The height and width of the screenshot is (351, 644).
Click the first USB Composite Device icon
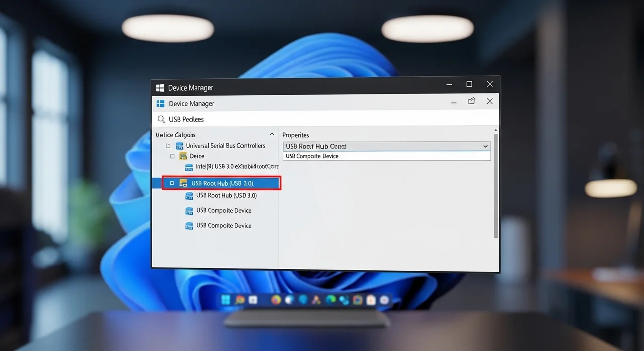(x=189, y=211)
